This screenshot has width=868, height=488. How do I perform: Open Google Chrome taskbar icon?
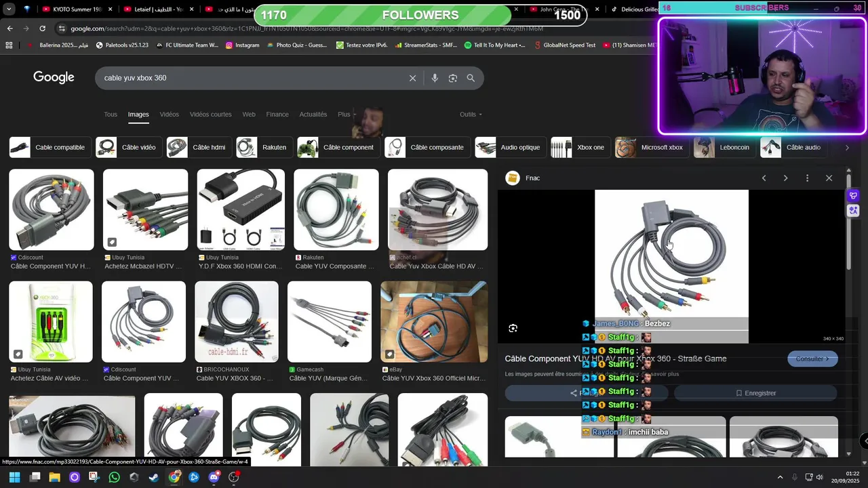pyautogui.click(x=174, y=477)
